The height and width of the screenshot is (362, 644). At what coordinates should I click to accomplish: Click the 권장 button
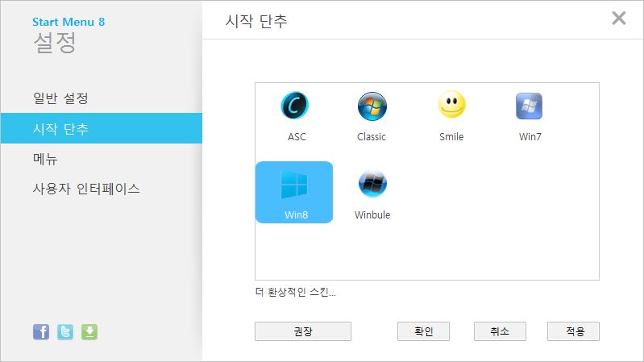click(x=303, y=331)
